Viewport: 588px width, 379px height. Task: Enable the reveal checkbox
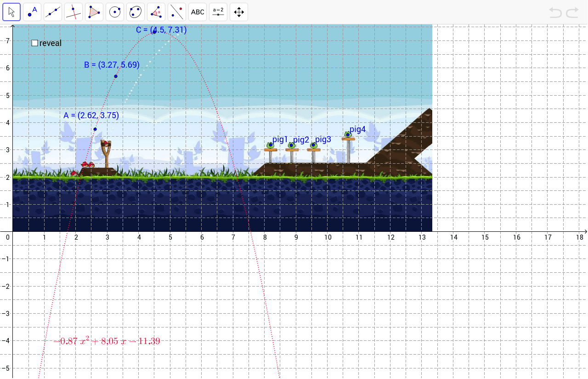coord(35,43)
